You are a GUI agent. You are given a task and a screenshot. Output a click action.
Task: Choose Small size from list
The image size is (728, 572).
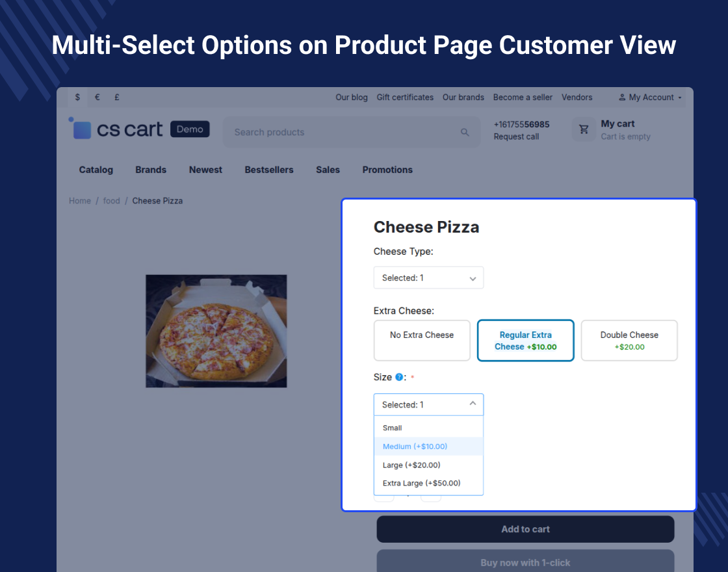click(393, 428)
